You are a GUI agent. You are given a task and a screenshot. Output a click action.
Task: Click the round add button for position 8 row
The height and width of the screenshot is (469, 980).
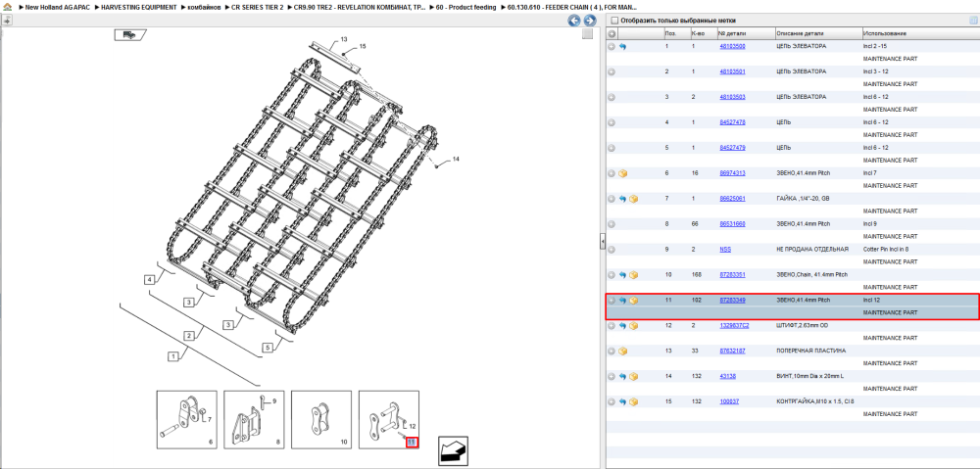[612, 224]
